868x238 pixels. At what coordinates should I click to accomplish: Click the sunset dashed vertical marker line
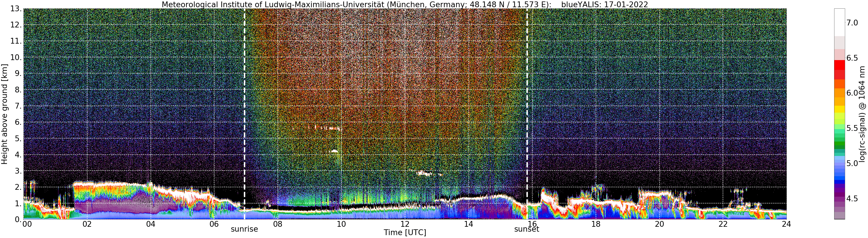(527, 114)
